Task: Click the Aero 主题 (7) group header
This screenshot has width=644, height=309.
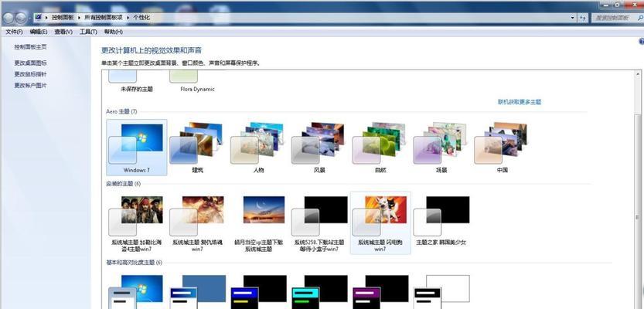Action: coord(121,111)
